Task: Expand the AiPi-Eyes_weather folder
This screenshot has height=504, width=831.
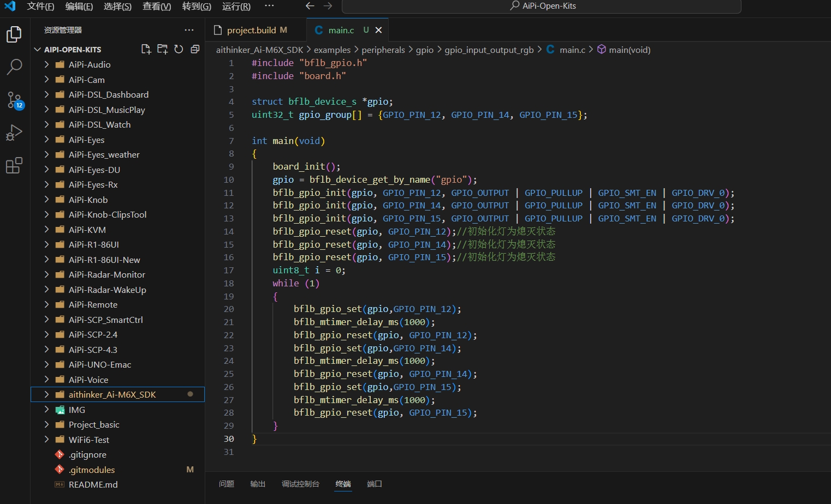Action: pyautogui.click(x=46, y=154)
